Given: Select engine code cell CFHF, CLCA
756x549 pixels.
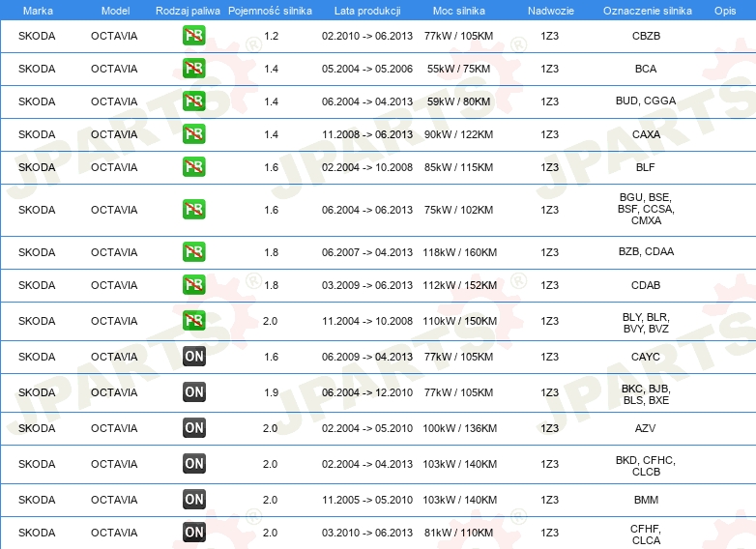Looking at the screenshot, I should click(646, 535).
